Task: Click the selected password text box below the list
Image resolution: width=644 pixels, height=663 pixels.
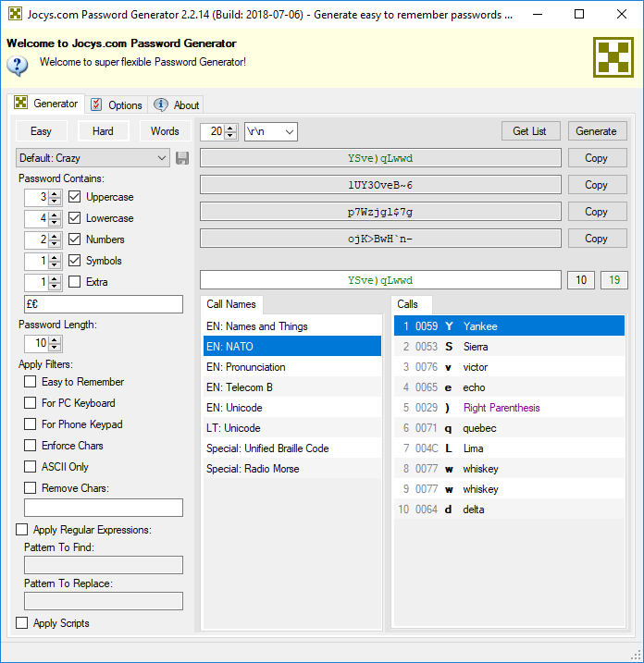Action: [380, 280]
